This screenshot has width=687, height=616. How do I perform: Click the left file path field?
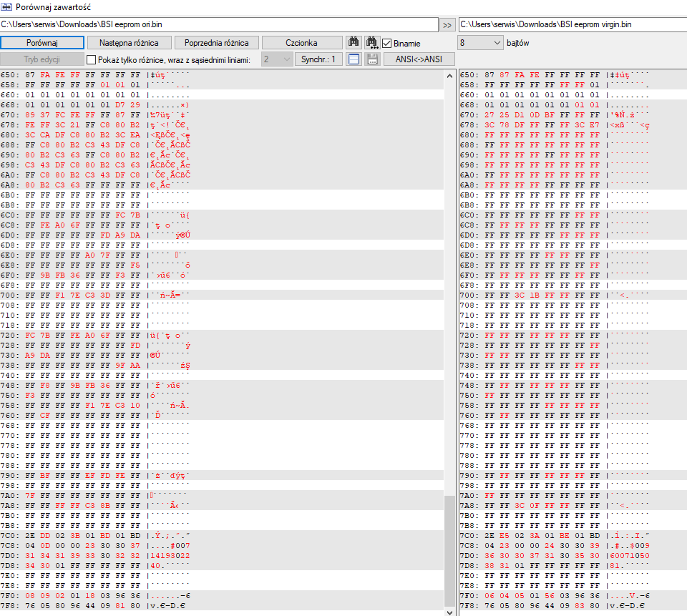click(219, 24)
